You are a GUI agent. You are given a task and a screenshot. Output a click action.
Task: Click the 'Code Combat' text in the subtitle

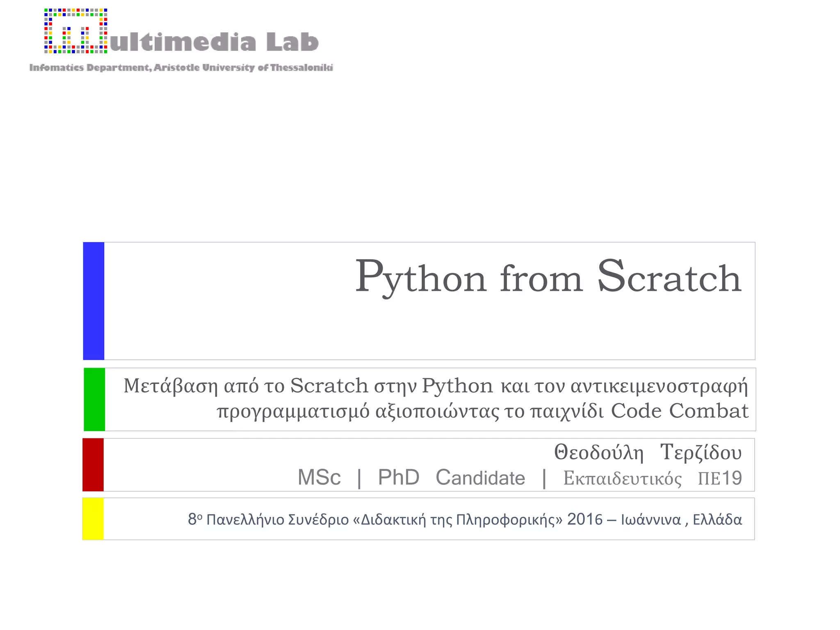click(x=680, y=411)
